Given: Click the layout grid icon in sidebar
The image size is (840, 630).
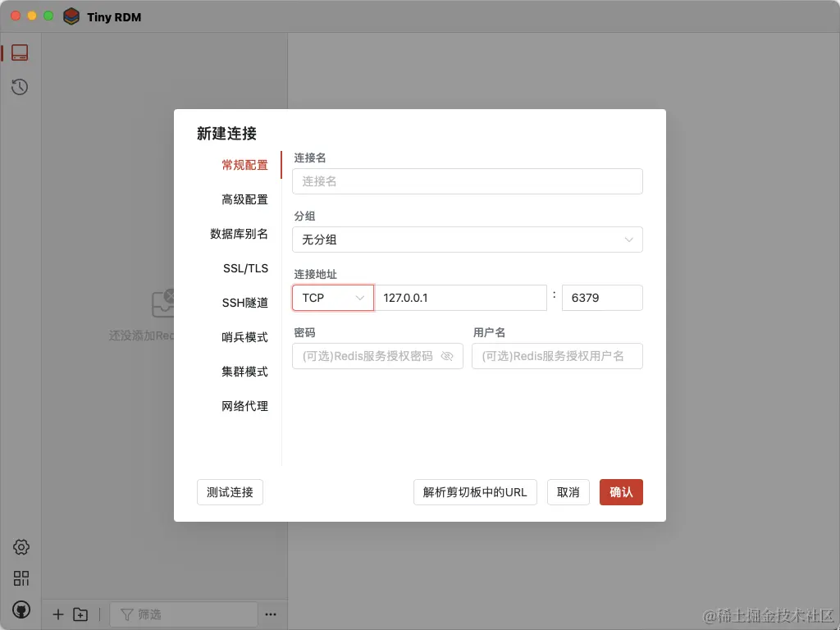Looking at the screenshot, I should point(21,577).
